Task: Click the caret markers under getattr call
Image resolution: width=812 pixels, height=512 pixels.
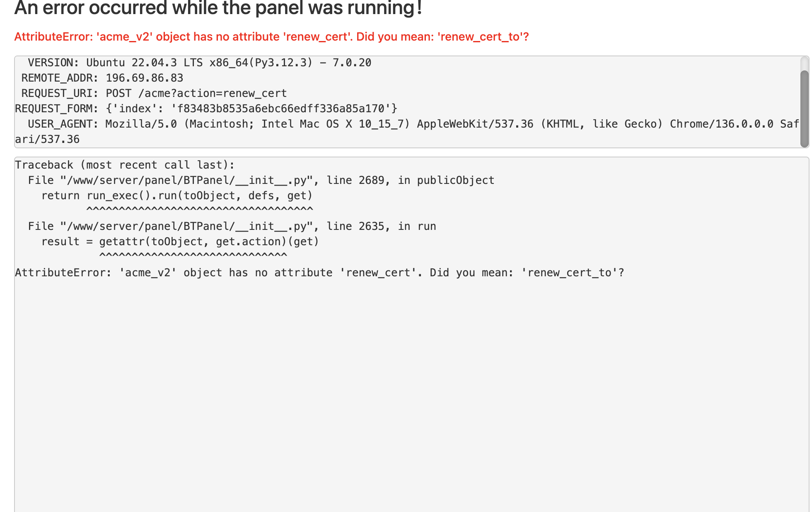Action: 193,256
